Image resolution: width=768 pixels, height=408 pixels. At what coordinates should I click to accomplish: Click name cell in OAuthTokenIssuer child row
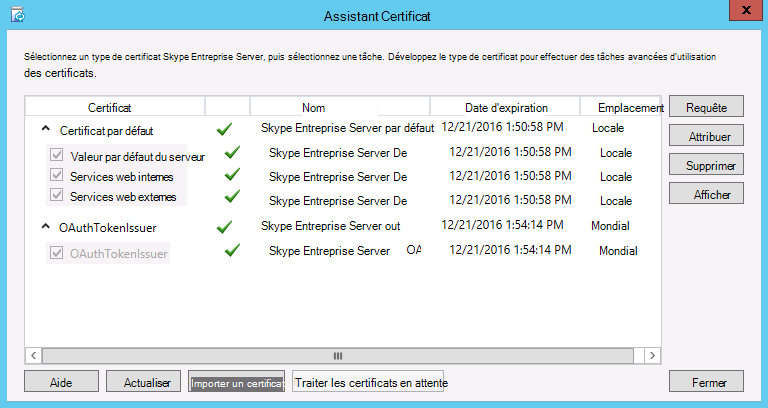(345, 250)
